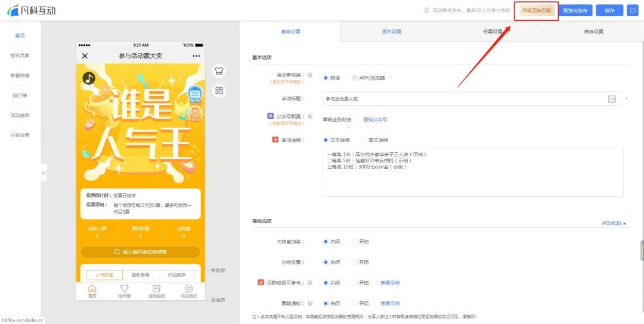Click the help icon next to 仅群成员可参与

coord(310,283)
